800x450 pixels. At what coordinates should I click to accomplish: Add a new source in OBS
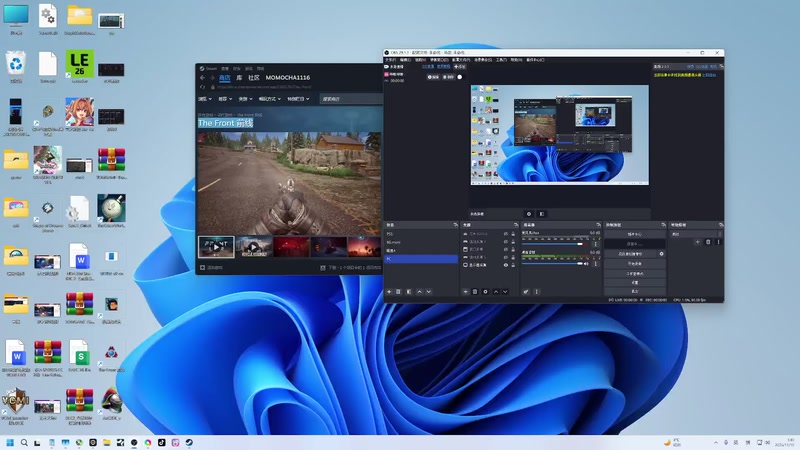tap(465, 291)
